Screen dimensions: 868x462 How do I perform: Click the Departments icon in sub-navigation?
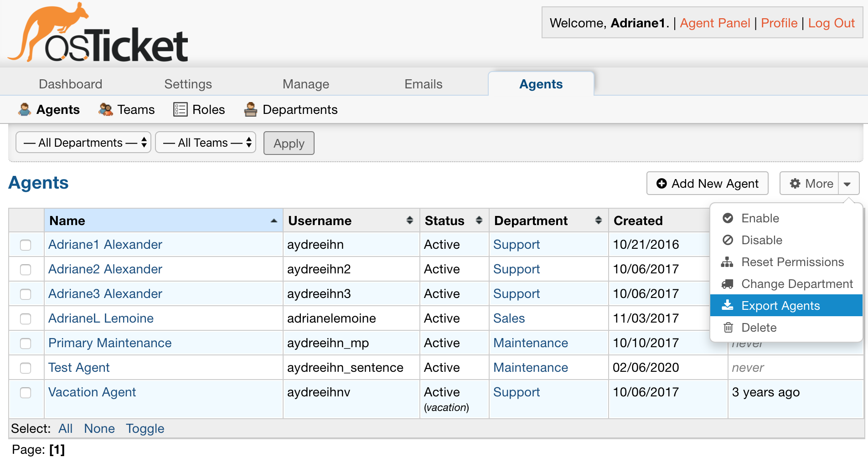250,110
